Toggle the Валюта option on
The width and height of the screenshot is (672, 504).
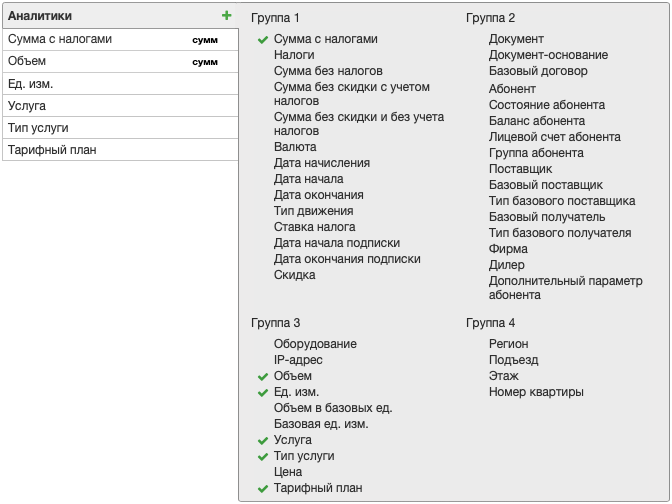(295, 147)
